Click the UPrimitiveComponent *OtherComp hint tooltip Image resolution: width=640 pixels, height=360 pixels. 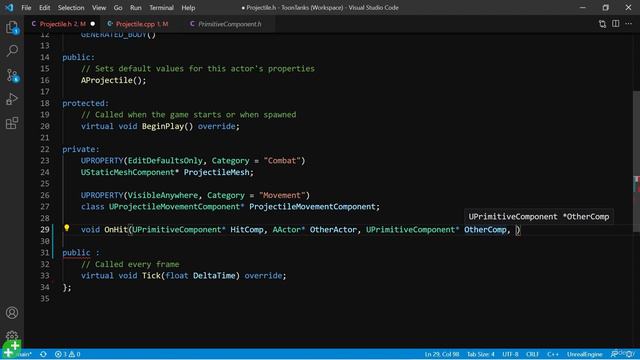pyautogui.click(x=538, y=217)
